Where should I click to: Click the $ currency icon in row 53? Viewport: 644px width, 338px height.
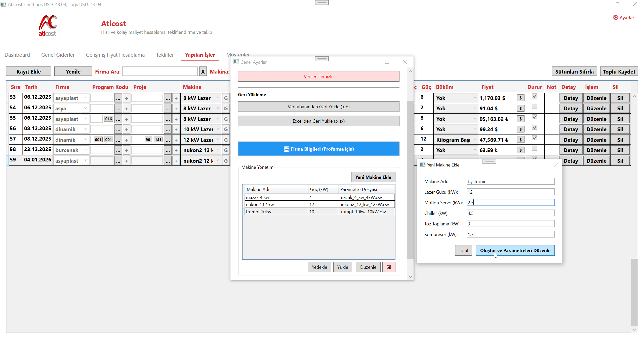[520, 98]
